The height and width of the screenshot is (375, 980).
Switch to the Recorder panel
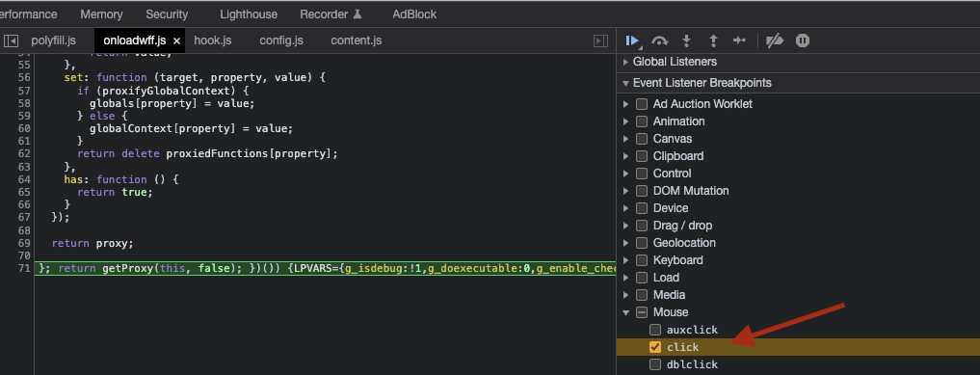pyautogui.click(x=331, y=13)
